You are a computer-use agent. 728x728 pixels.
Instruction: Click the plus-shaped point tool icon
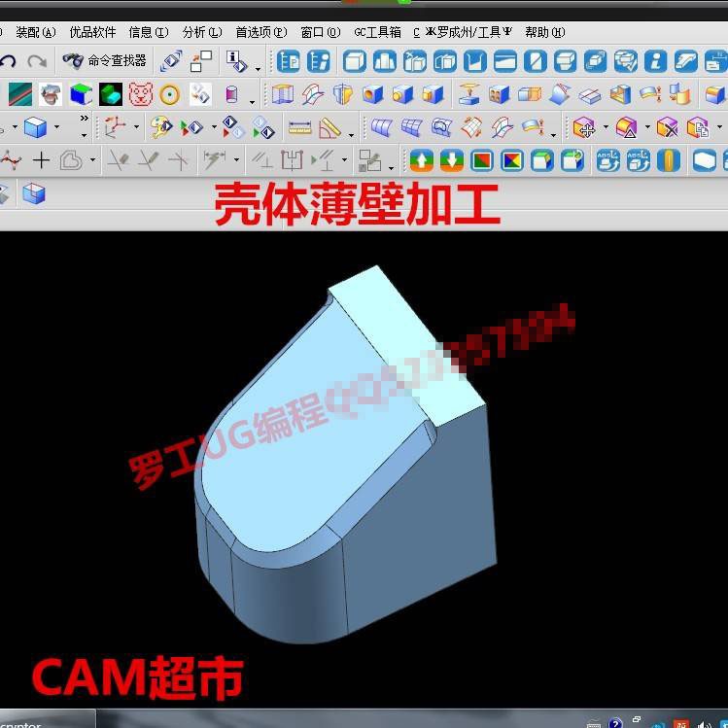point(41,160)
